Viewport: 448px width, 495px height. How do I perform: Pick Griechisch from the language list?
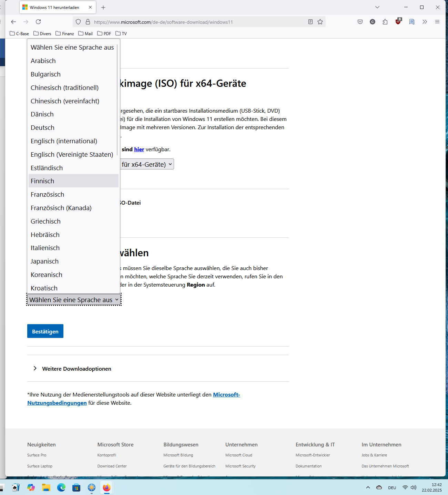click(73, 221)
